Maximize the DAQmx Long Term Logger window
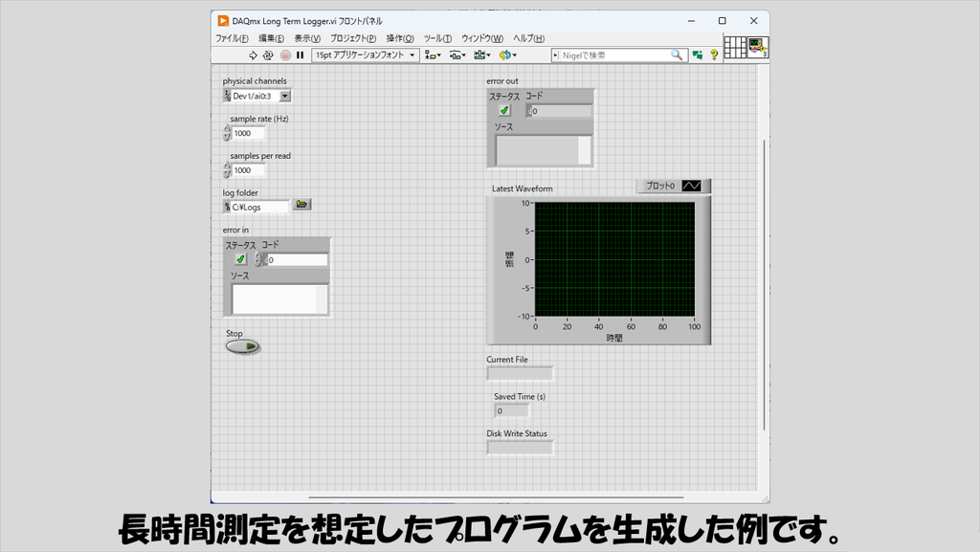This screenshot has height=552, width=980. [722, 21]
